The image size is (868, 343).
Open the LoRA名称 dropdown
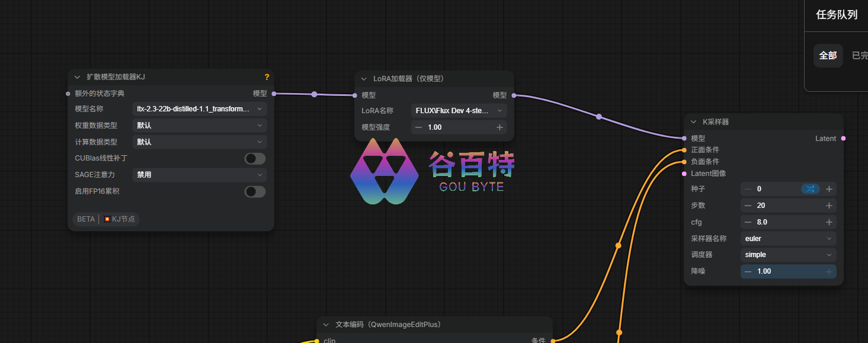click(x=459, y=111)
